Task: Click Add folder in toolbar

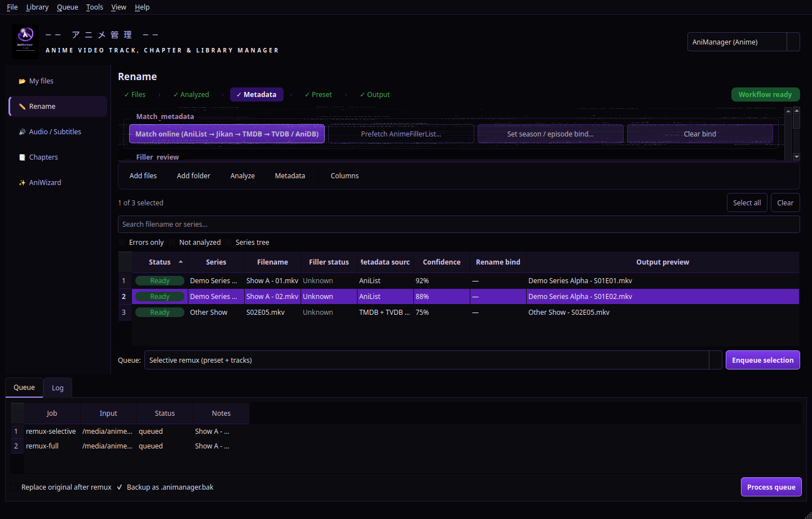Action: click(x=193, y=176)
